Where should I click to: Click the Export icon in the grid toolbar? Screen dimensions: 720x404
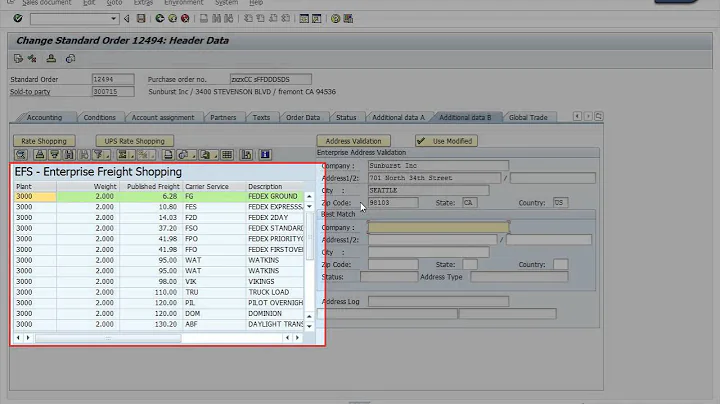coord(205,155)
